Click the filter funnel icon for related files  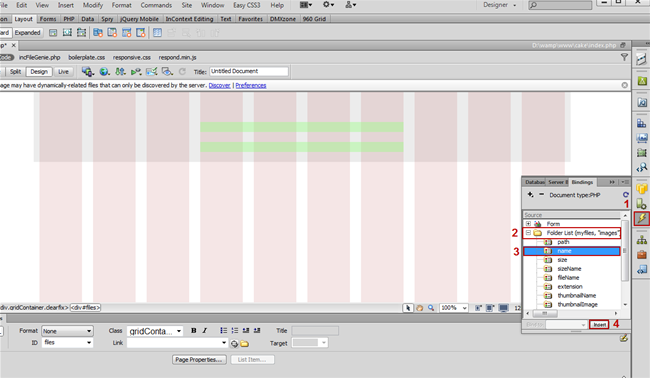point(624,57)
